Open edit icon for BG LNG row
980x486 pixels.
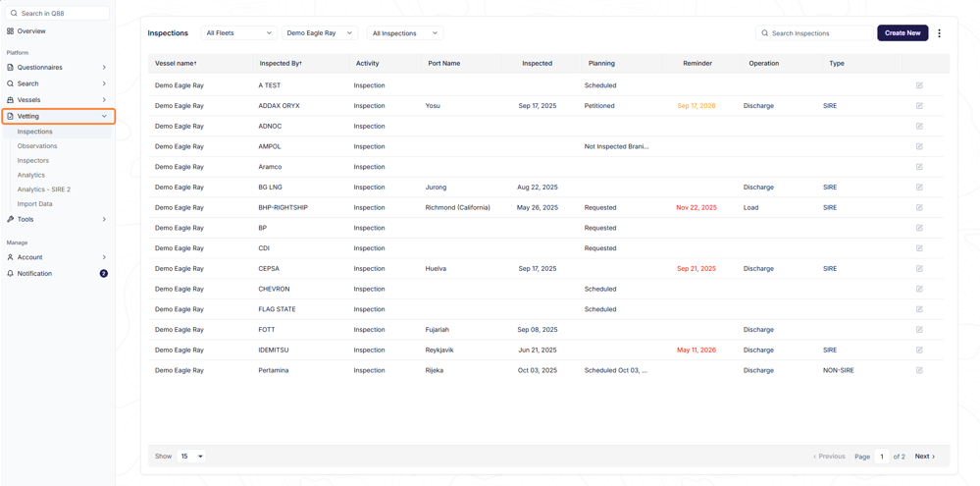(x=919, y=187)
